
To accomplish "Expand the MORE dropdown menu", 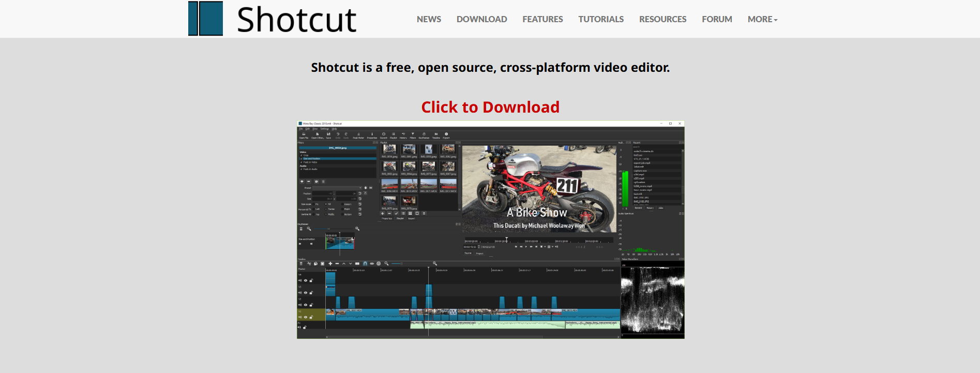I will click(x=762, y=19).
